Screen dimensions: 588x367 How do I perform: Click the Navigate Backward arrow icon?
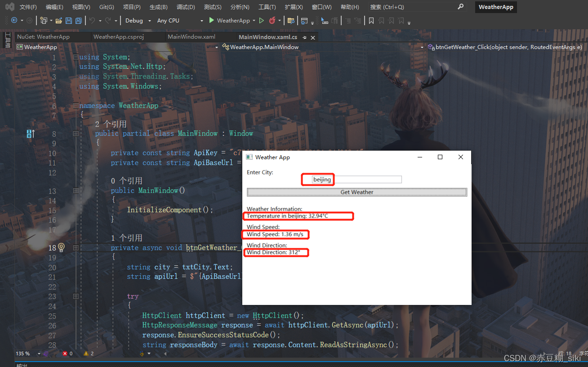[14, 21]
